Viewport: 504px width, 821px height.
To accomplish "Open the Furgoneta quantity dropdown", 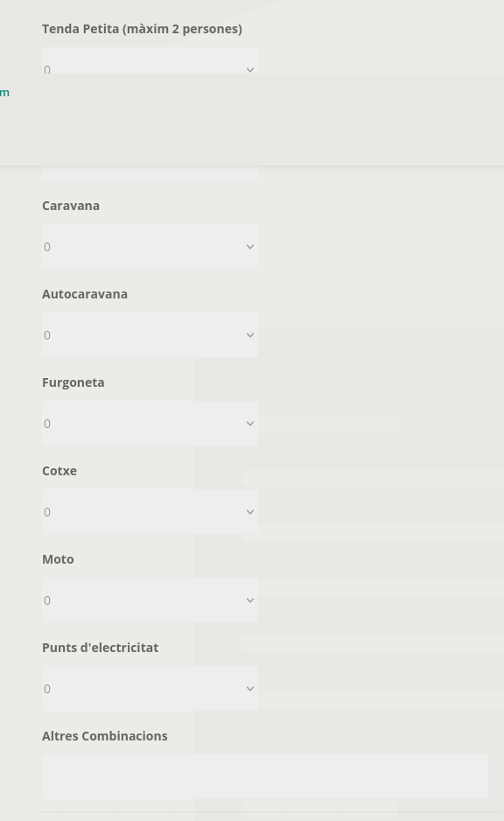I will (150, 424).
